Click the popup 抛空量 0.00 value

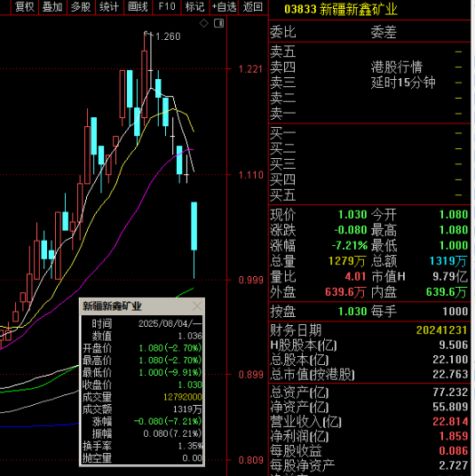pos(192,458)
